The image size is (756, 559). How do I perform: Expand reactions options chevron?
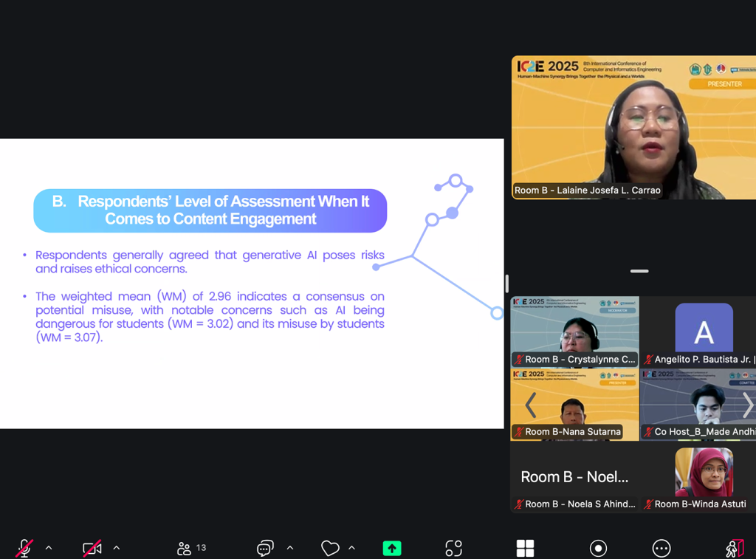351,548
